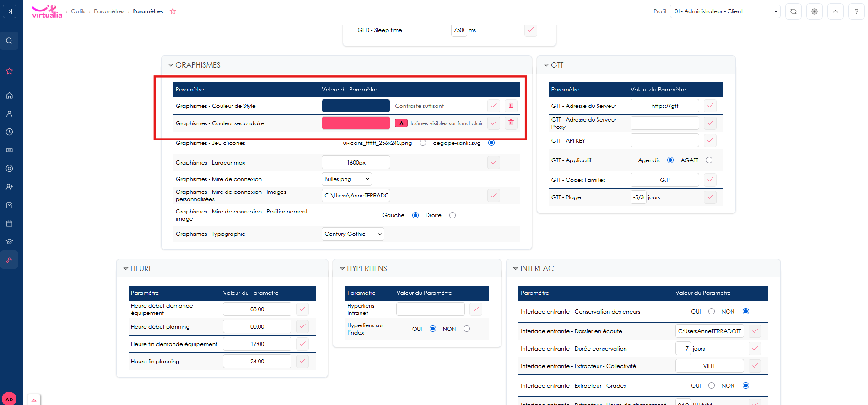
Task: Select ui-icons_ffffff_256x240.png radio option
Action: 423,143
